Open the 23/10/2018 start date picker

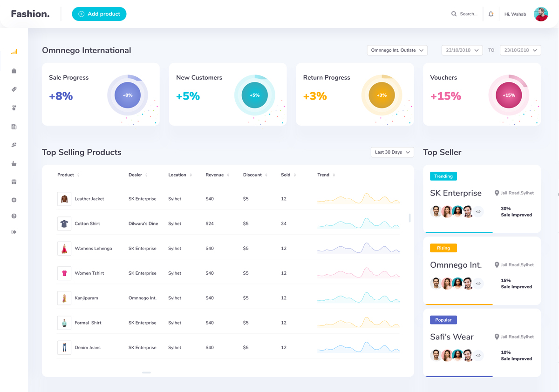point(462,50)
